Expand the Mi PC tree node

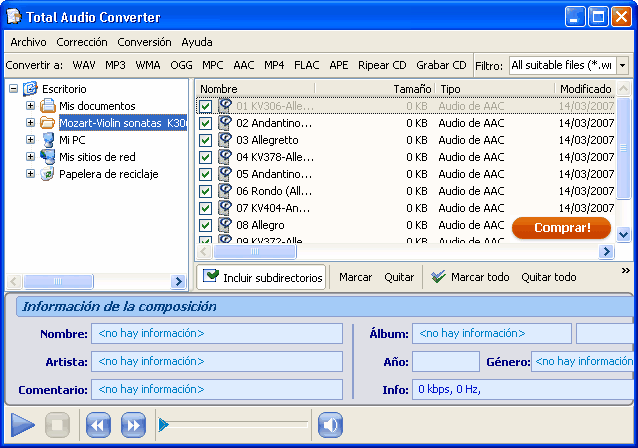30,140
